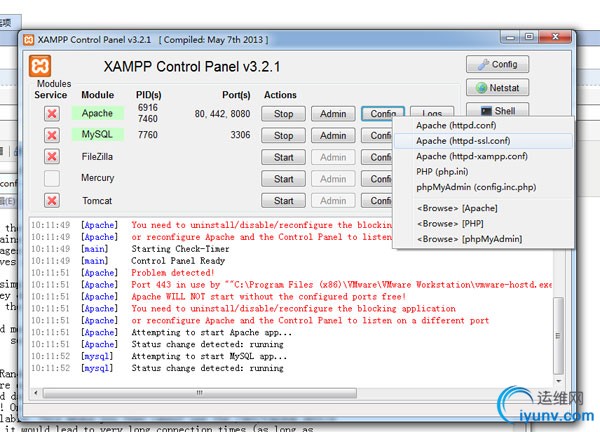Click the FileZilla module name
The height and width of the screenshot is (432, 600).
click(x=97, y=156)
